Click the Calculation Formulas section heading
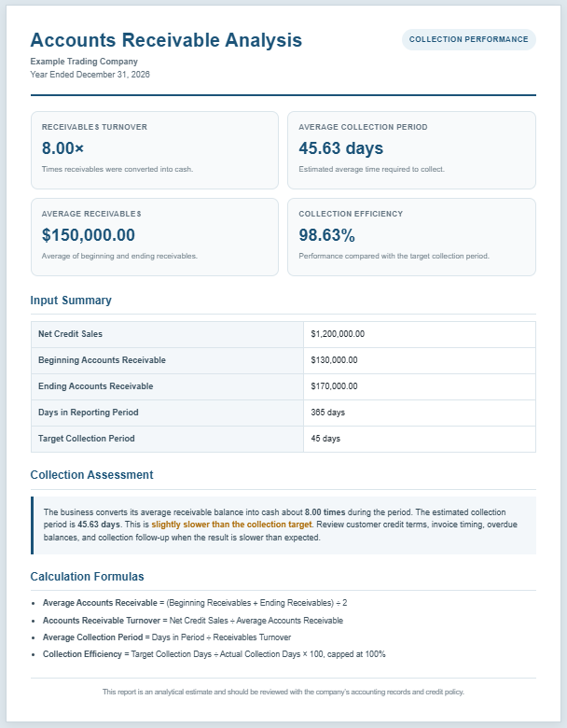Image resolution: width=567 pixels, height=728 pixels. (88, 576)
